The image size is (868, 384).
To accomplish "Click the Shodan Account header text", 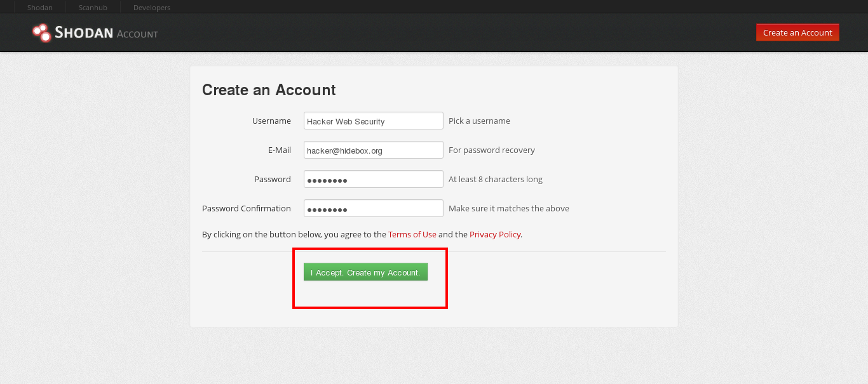I will coord(106,33).
